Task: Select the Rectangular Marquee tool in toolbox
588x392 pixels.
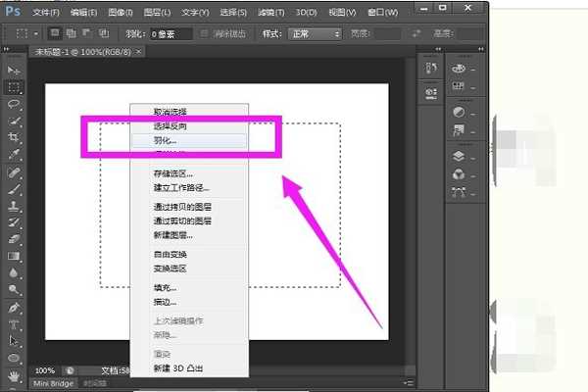Action: (x=14, y=87)
